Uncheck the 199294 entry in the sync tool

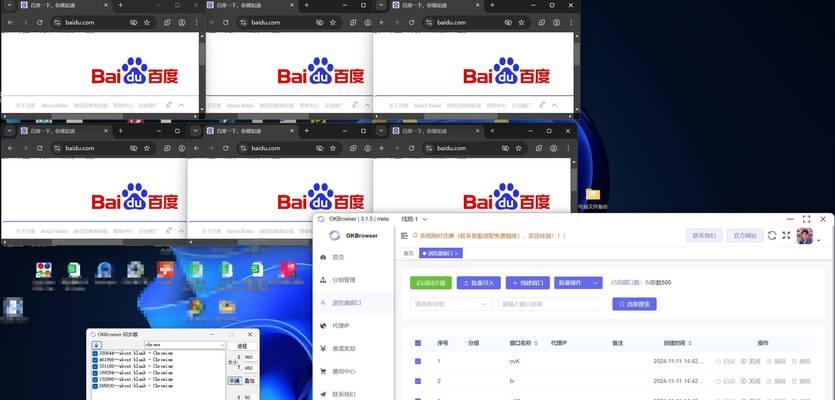tap(95, 372)
